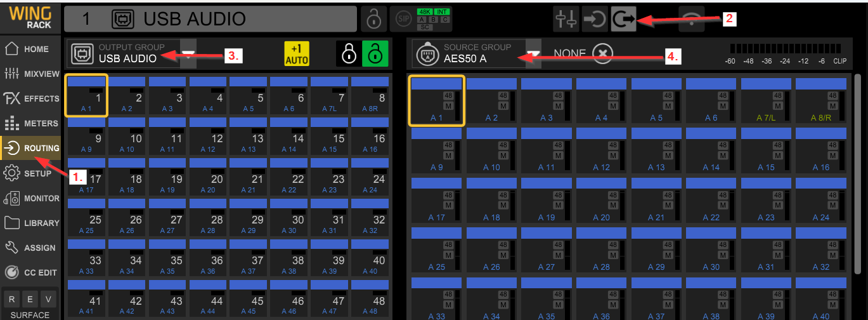Click the 1 USB AUDIO title field
The width and height of the screenshot is (868, 320).
pyautogui.click(x=210, y=19)
